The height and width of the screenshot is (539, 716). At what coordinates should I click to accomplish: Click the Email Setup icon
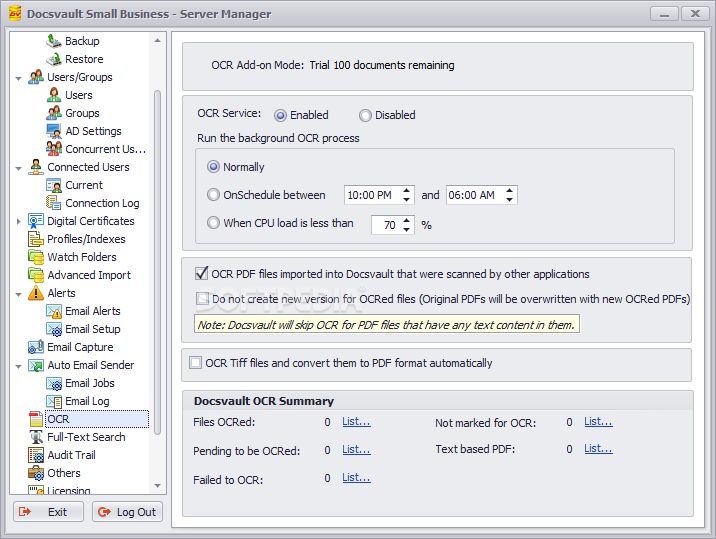pos(54,329)
